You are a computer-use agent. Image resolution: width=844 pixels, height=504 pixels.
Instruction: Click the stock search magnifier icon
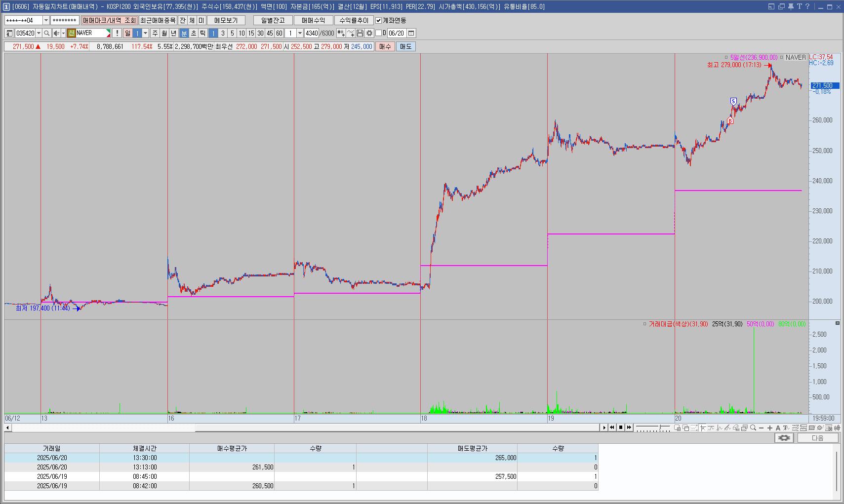click(46, 33)
